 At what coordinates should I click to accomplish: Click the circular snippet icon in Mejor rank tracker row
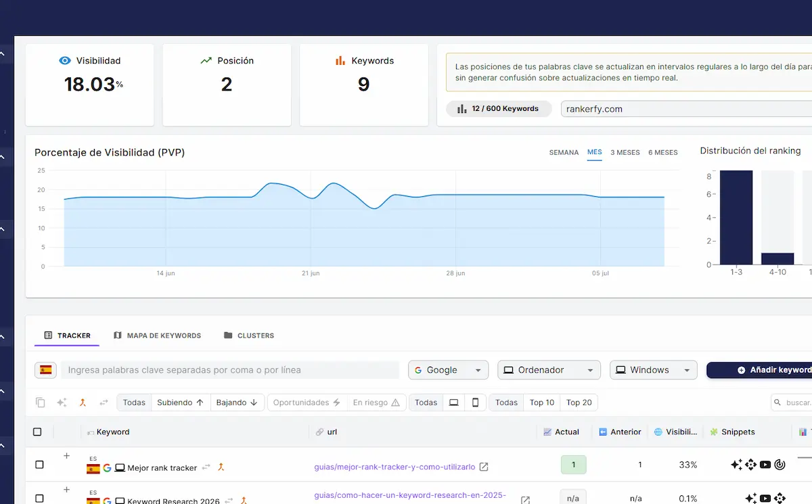point(780,465)
